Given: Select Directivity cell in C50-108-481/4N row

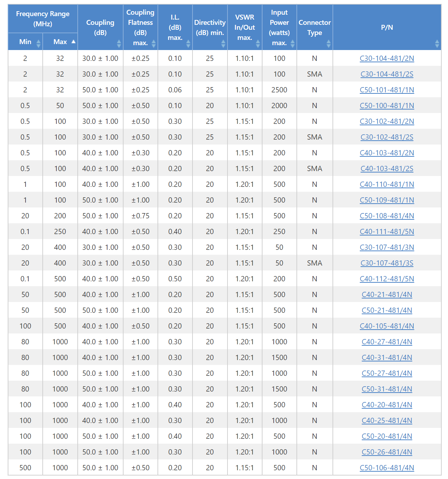Looking at the screenshot, I should 210,216.
